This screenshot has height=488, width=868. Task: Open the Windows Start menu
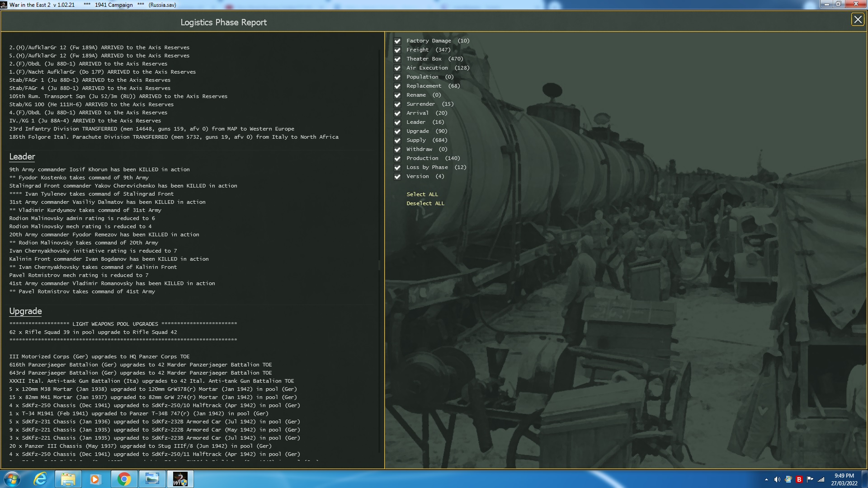point(12,479)
